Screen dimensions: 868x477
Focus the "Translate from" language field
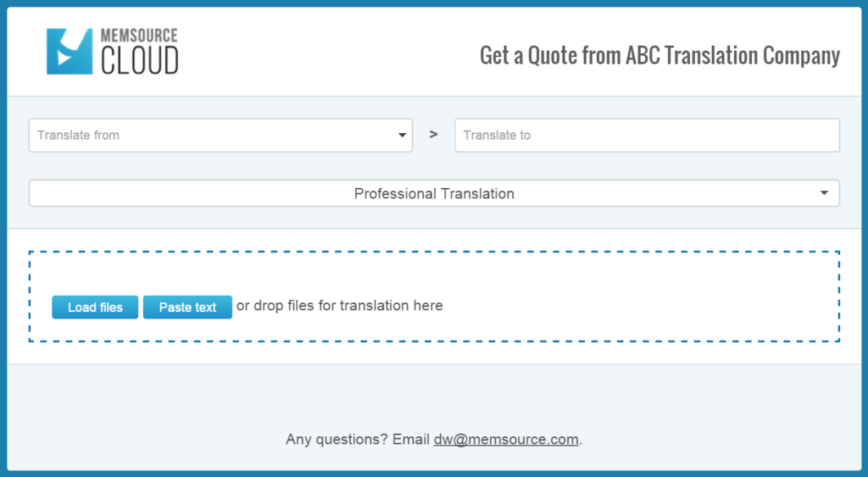[x=212, y=136]
